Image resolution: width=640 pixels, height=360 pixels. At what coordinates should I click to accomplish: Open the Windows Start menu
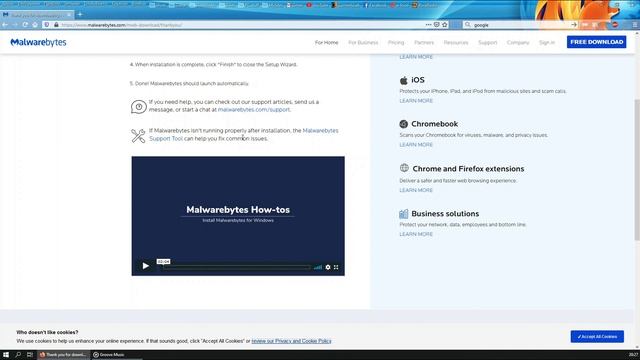coord(6,355)
